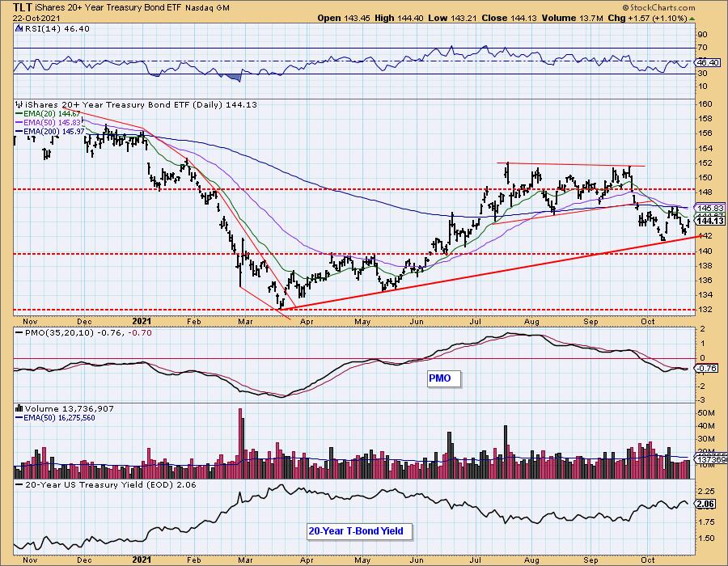Click the RSI(14) 46.40 indicator label
This screenshot has height=566, width=728.
coord(57,28)
